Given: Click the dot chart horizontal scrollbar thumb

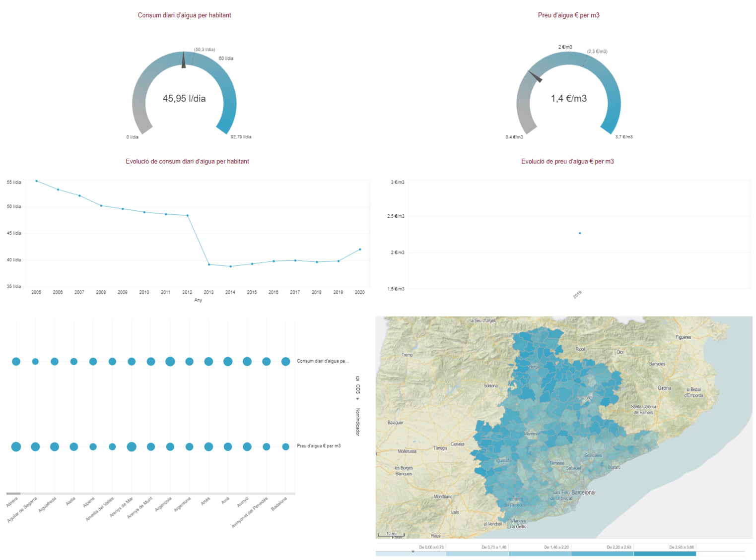Looking at the screenshot, I should click(x=13, y=494).
